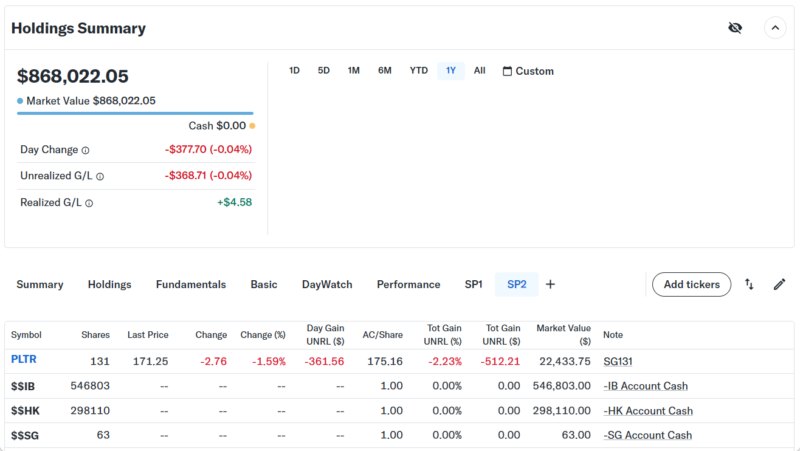Image resolution: width=800 pixels, height=451 pixels.
Task: Click the sort order arrows icon
Action: point(749,285)
